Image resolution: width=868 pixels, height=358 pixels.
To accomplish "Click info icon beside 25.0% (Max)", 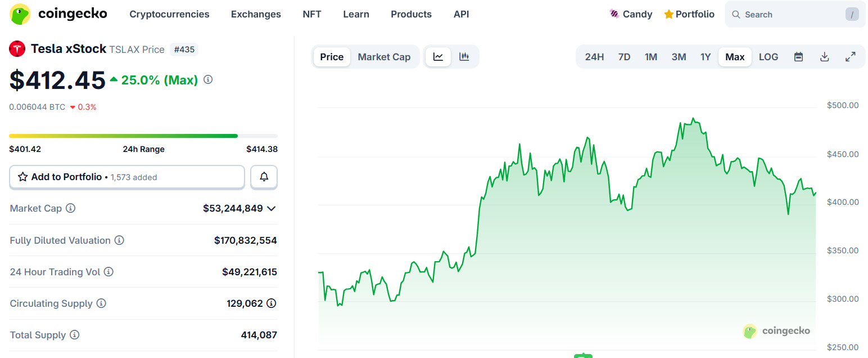I will tap(208, 80).
